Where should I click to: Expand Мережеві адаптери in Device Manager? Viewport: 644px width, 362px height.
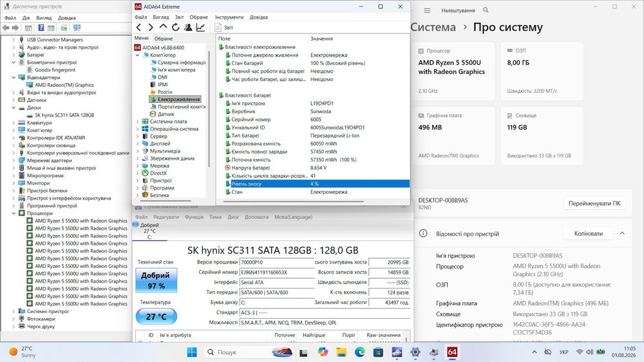point(14,160)
